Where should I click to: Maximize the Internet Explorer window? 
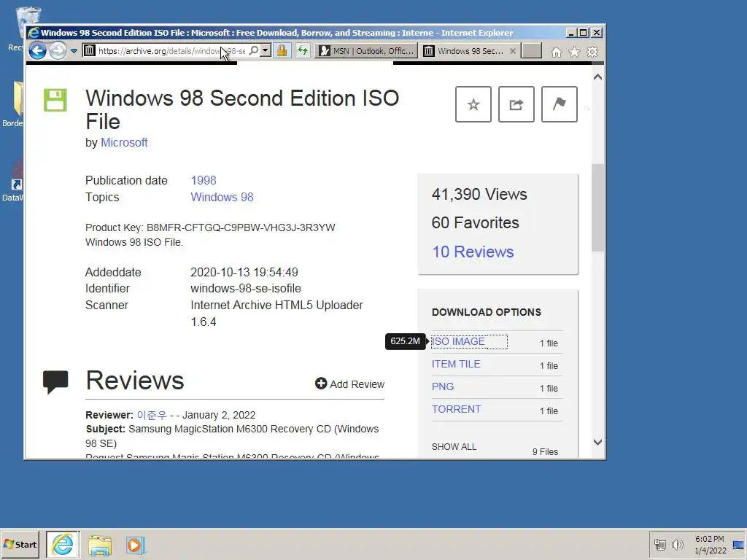584,32
